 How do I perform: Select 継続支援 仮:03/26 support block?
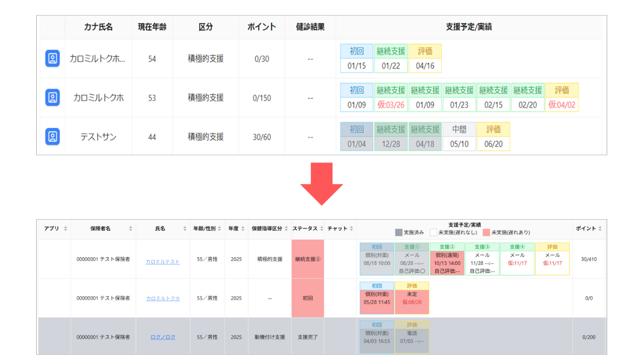391,98
